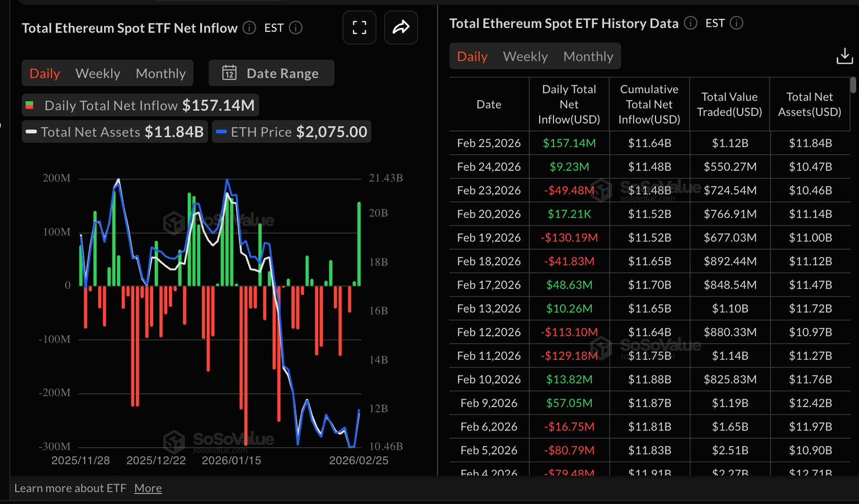The image size is (859, 504).
Task: Open the More link about ETF
Action: [x=148, y=488]
